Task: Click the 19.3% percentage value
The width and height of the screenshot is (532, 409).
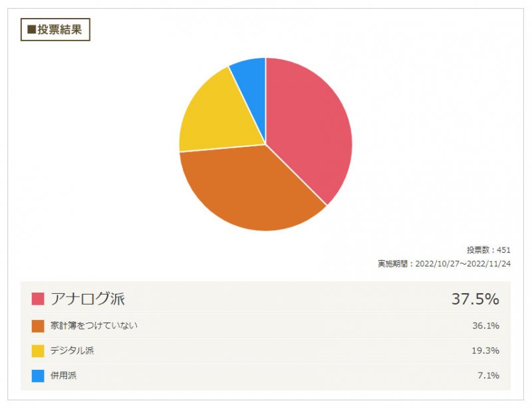Action: (x=485, y=350)
